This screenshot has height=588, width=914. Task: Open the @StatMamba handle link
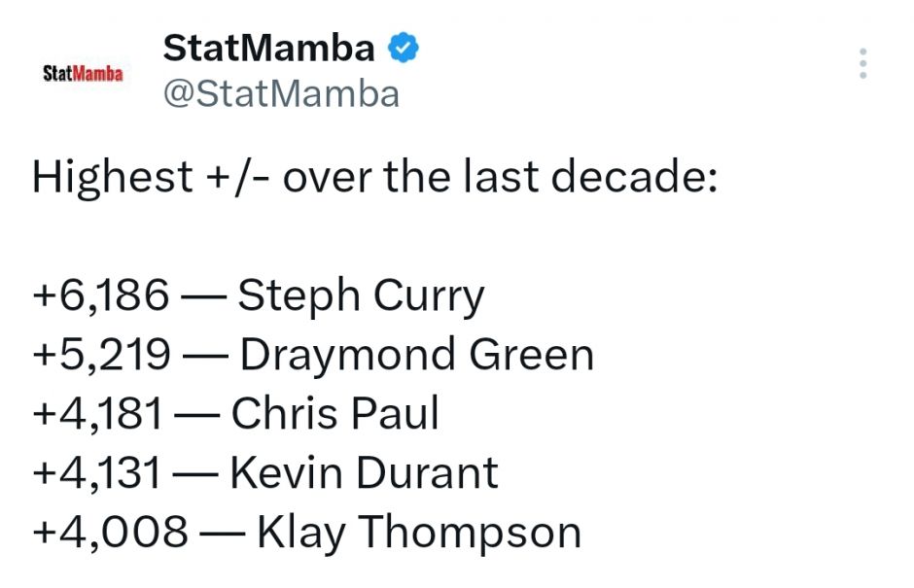[281, 94]
